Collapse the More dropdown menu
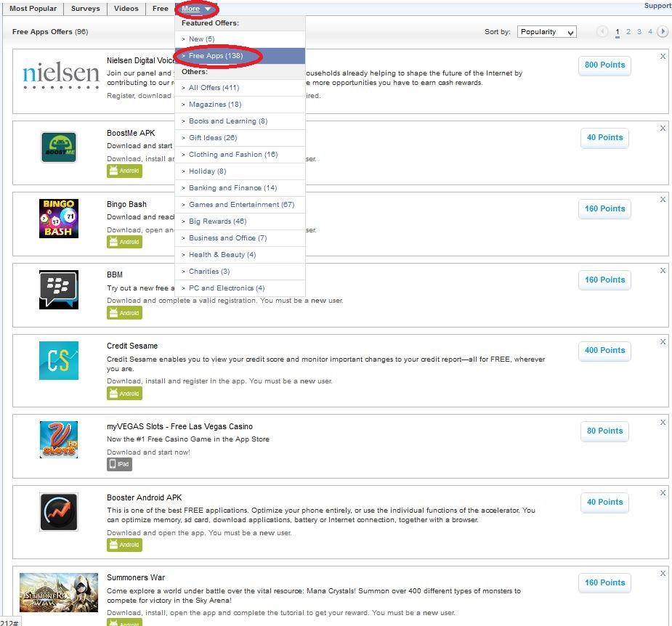Viewport: 672px width, 626px height. click(x=196, y=9)
